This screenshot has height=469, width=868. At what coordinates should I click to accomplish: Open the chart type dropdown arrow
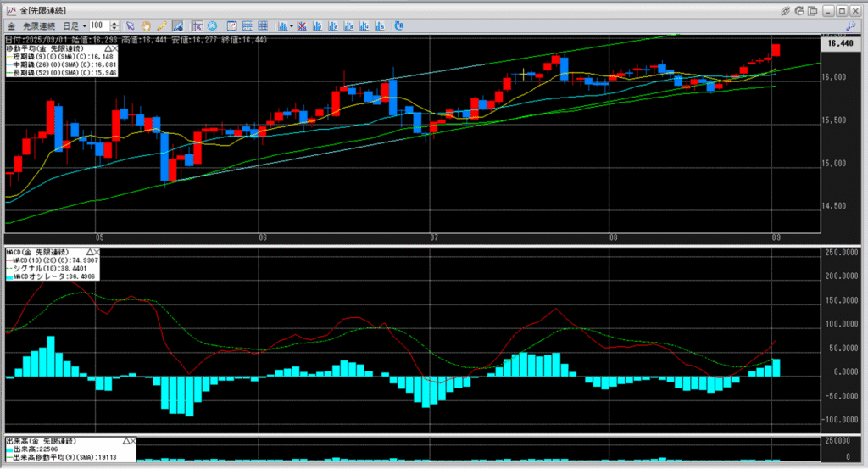291,25
